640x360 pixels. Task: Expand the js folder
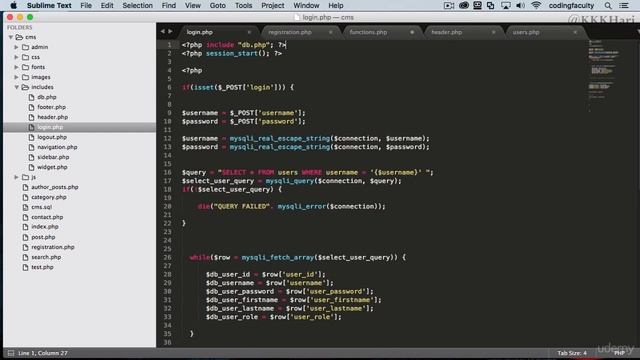(16, 177)
